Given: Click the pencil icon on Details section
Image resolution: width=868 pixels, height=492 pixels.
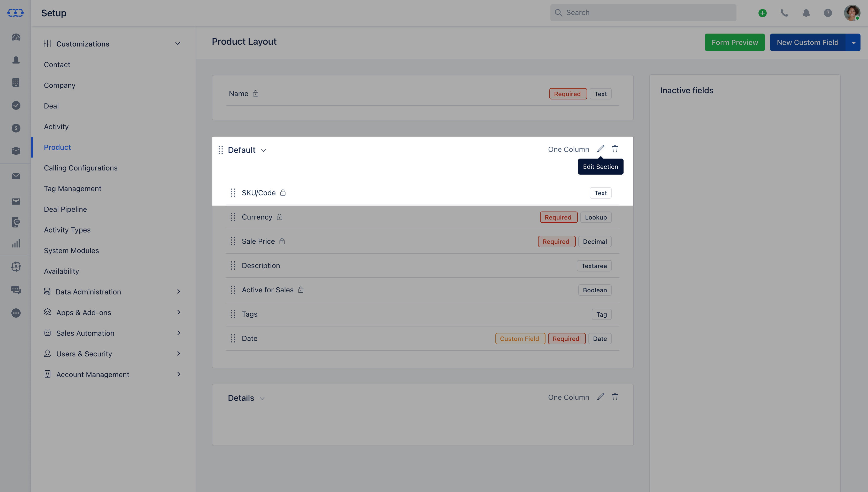Looking at the screenshot, I should click(x=600, y=397).
